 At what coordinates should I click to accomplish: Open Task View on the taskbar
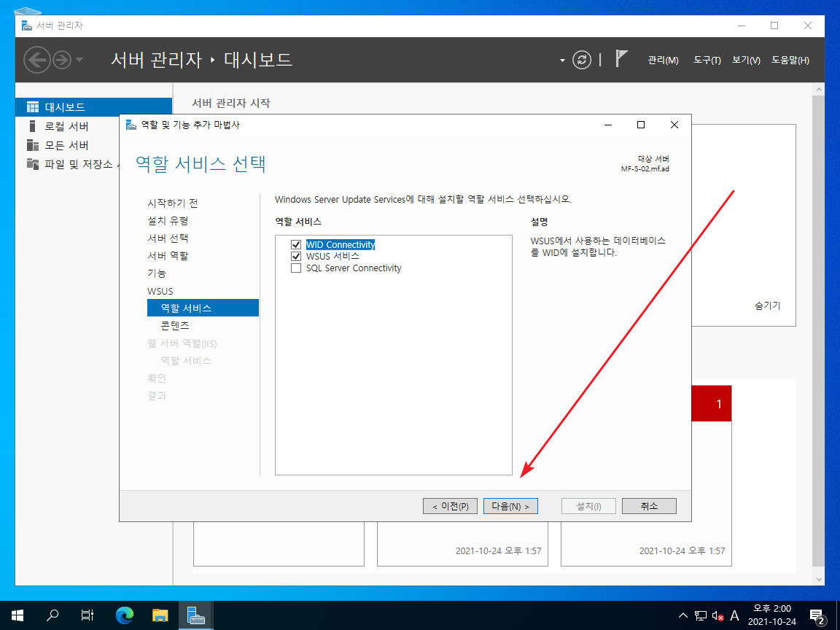(x=87, y=615)
